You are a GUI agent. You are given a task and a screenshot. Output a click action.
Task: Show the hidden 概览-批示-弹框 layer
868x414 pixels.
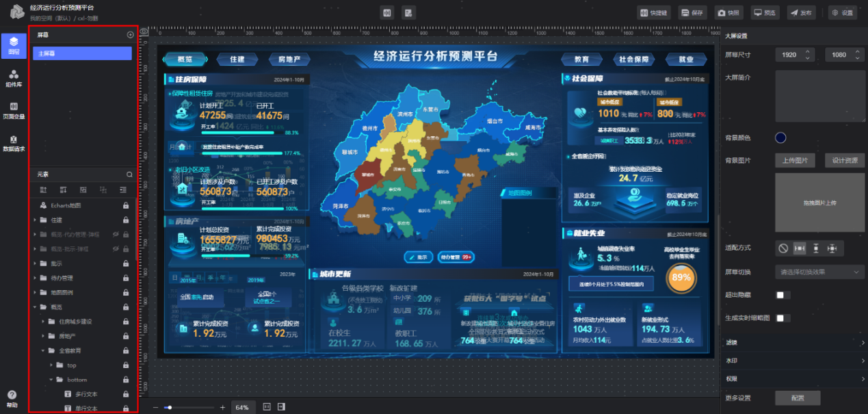click(115, 249)
